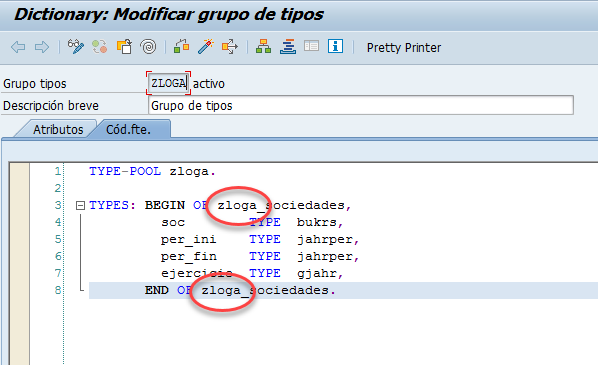Viewport: 598px width, 365px height.
Task: Place cursor on TYPE-POOL zloga line
Action: click(153, 171)
